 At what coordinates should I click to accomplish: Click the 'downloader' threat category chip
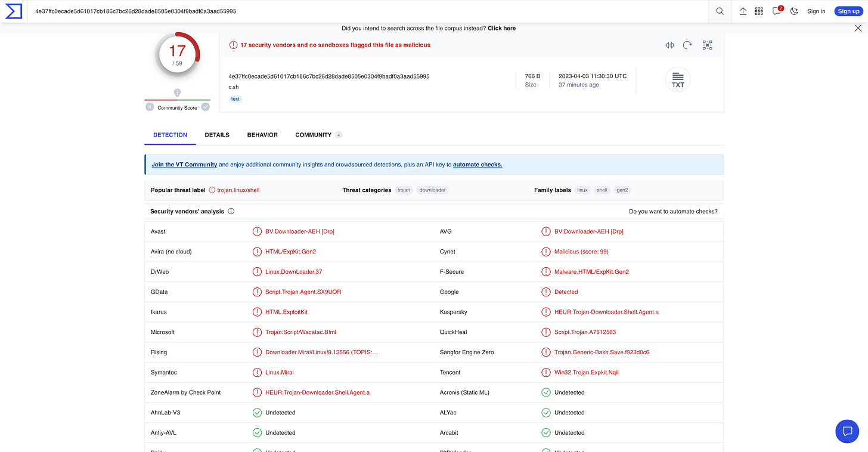tap(433, 190)
